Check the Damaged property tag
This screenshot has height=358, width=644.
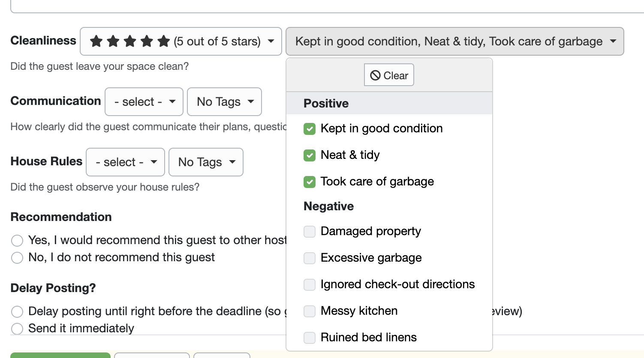tap(310, 232)
